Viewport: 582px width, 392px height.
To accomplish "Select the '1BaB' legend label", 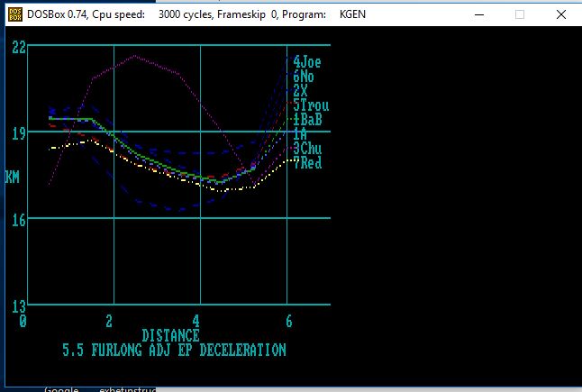I will (307, 120).
